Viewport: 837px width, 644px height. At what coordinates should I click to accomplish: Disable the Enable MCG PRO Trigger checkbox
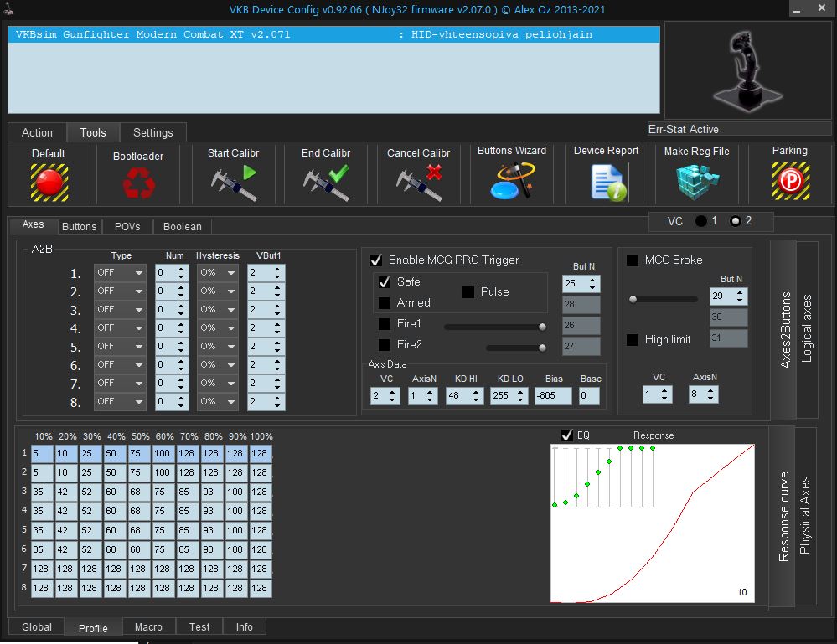pos(376,260)
